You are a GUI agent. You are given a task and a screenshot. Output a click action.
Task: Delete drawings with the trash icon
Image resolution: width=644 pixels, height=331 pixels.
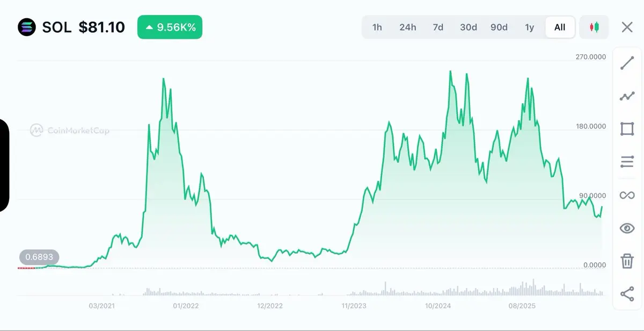click(x=627, y=261)
